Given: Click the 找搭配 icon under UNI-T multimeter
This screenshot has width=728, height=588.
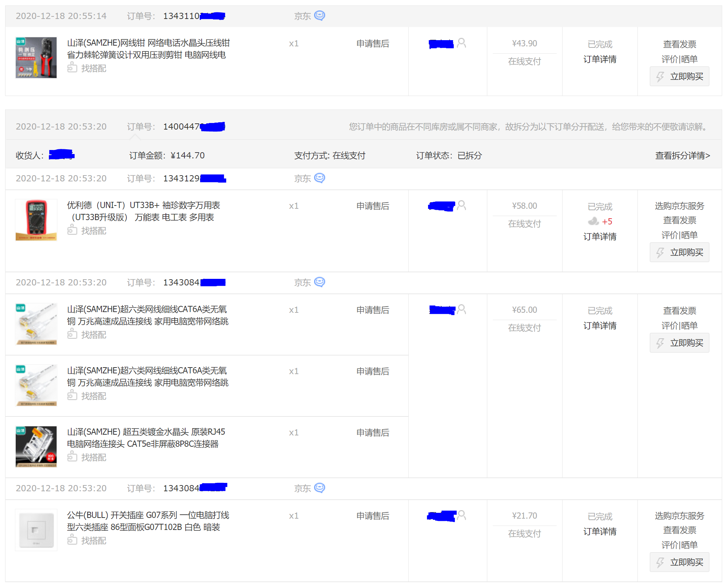Looking at the screenshot, I should click(x=72, y=230).
